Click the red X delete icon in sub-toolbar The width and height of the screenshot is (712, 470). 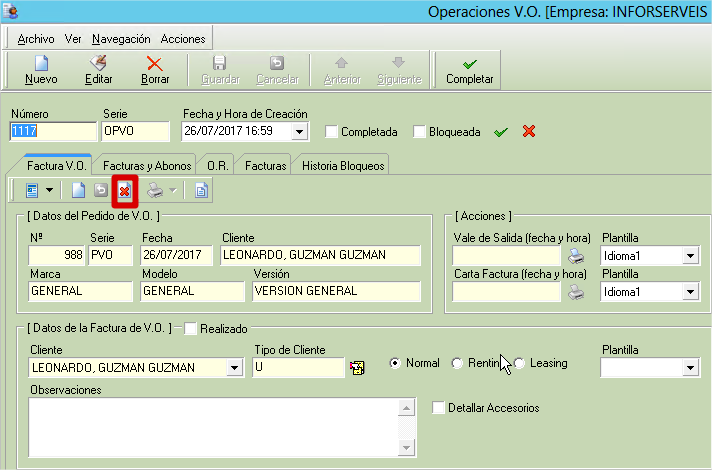click(x=124, y=190)
